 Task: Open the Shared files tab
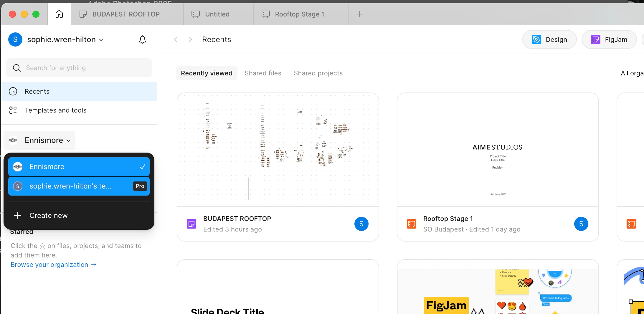click(263, 73)
